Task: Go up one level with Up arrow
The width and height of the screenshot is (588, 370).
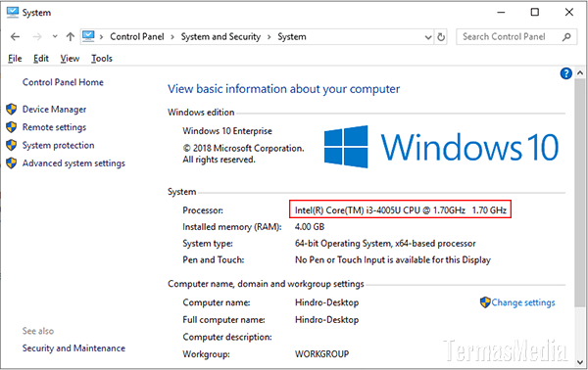Action: (71, 36)
